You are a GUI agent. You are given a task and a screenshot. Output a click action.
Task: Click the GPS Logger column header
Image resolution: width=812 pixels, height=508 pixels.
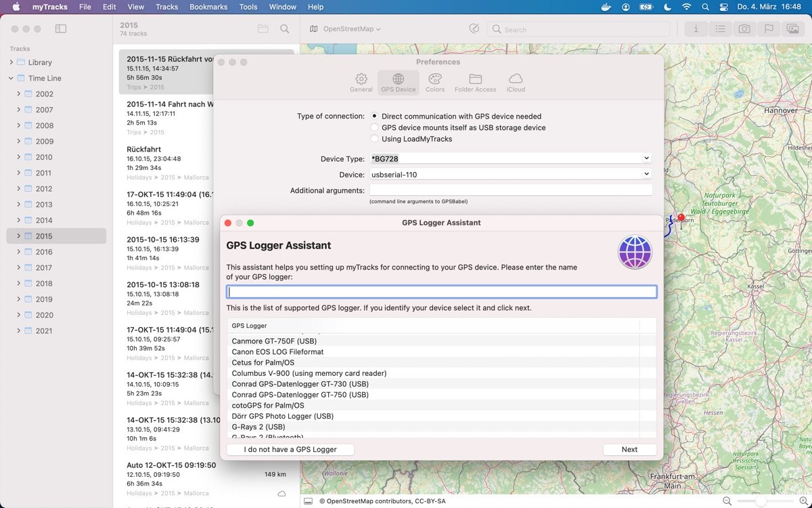click(433, 326)
